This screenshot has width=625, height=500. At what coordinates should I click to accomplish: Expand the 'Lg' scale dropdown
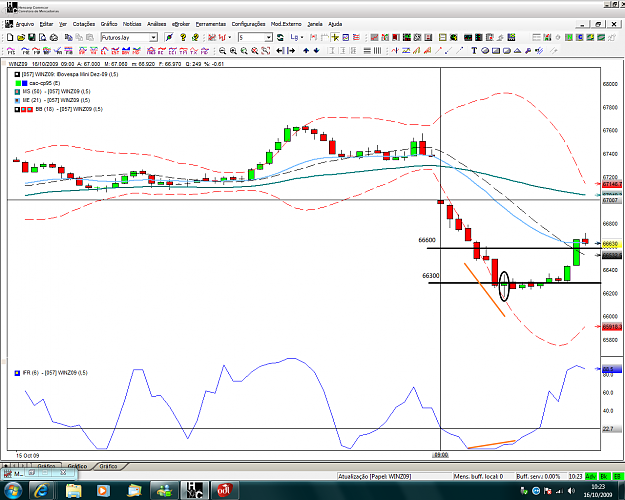(302, 37)
